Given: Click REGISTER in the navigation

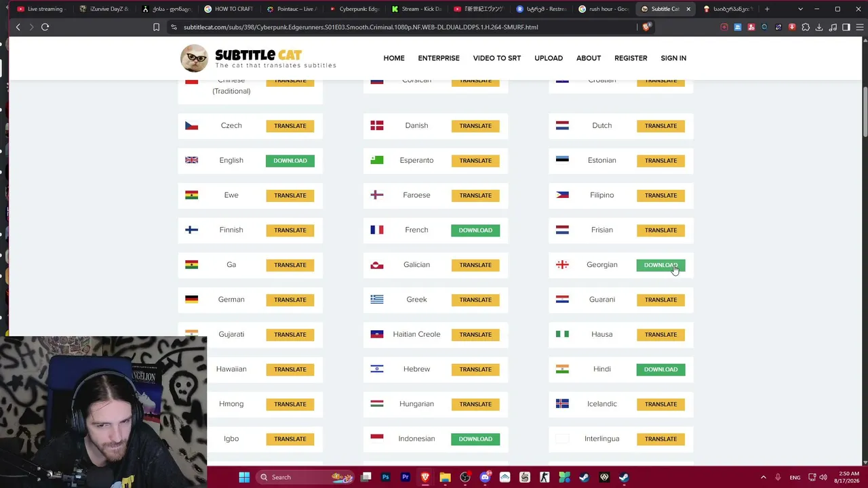Looking at the screenshot, I should click(631, 58).
